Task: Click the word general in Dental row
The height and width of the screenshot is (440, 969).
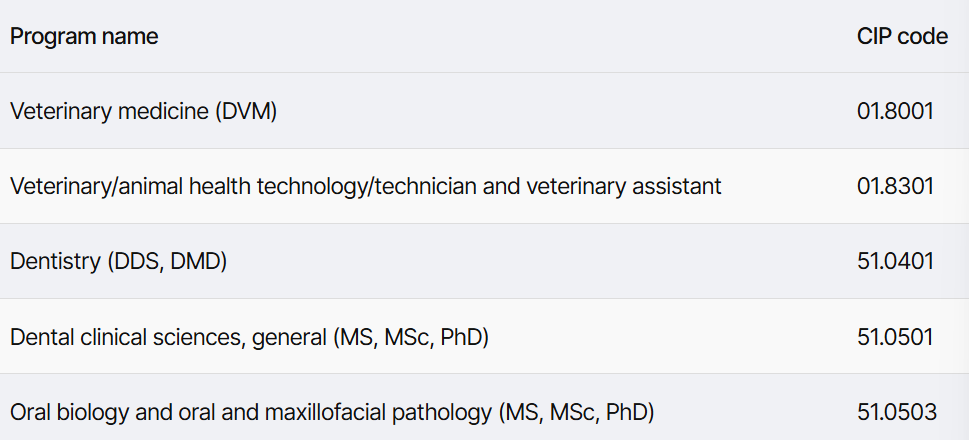Action: (289, 339)
